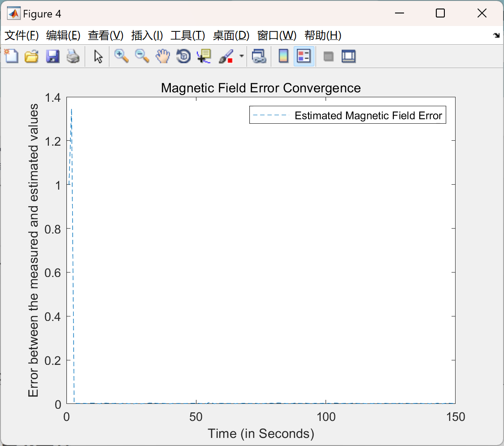The height and width of the screenshot is (446, 504).
Task: Click the New Figure toolbar icon
Action: tap(11, 56)
